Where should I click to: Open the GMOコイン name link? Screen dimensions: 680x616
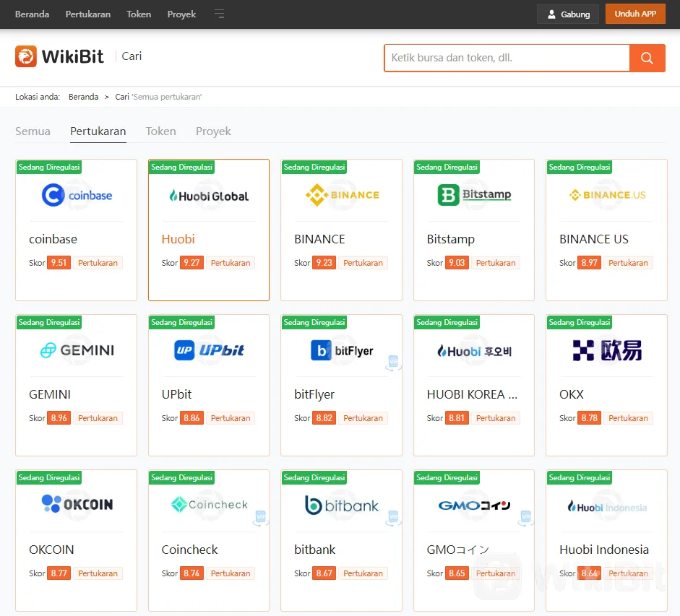pyautogui.click(x=458, y=550)
